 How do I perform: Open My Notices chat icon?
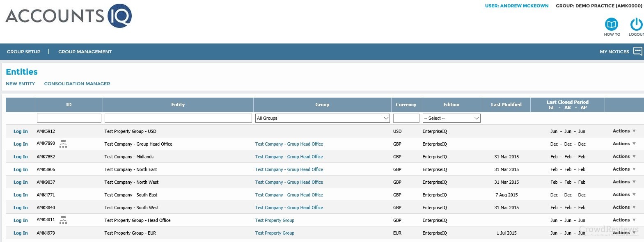(638, 51)
